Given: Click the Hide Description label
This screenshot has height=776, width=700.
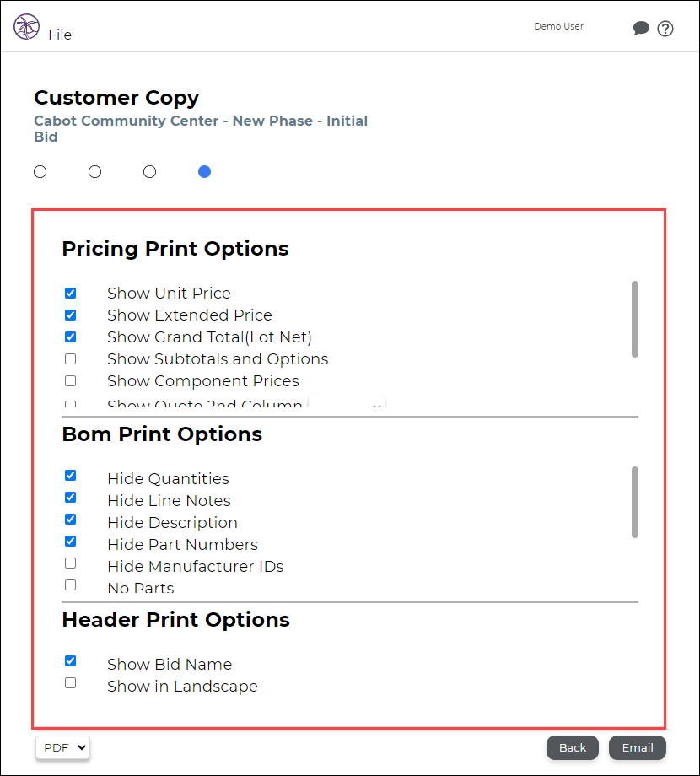Looking at the screenshot, I should pyautogui.click(x=173, y=523).
